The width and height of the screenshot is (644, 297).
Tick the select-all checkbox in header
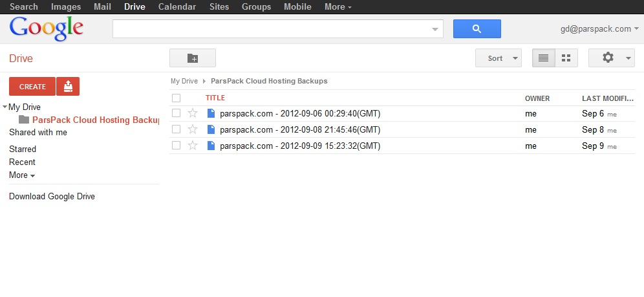(177, 98)
